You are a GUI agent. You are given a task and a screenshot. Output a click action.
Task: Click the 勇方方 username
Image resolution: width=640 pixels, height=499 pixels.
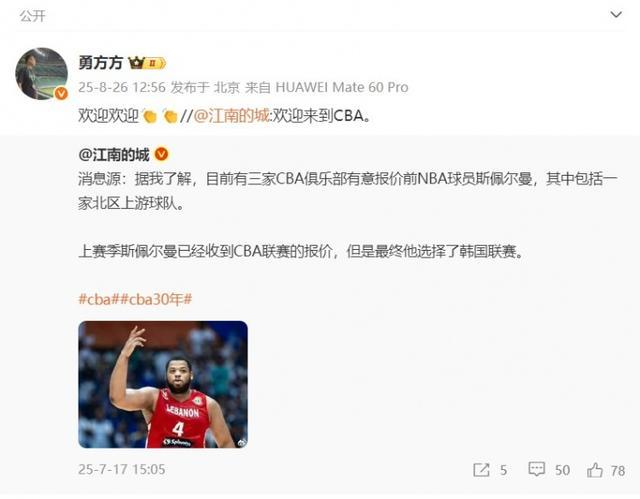(100, 62)
